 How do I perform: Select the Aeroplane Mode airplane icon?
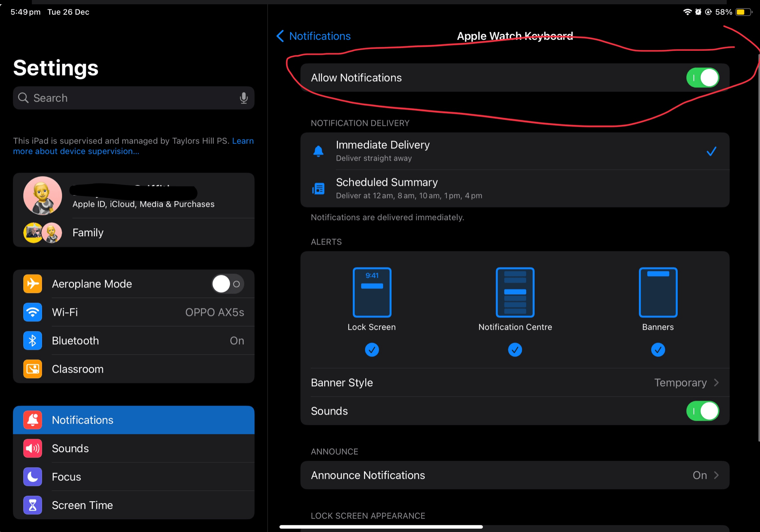coord(32,284)
